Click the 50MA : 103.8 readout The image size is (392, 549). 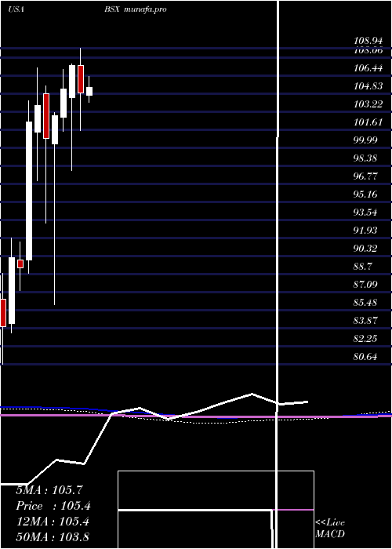coord(53,536)
